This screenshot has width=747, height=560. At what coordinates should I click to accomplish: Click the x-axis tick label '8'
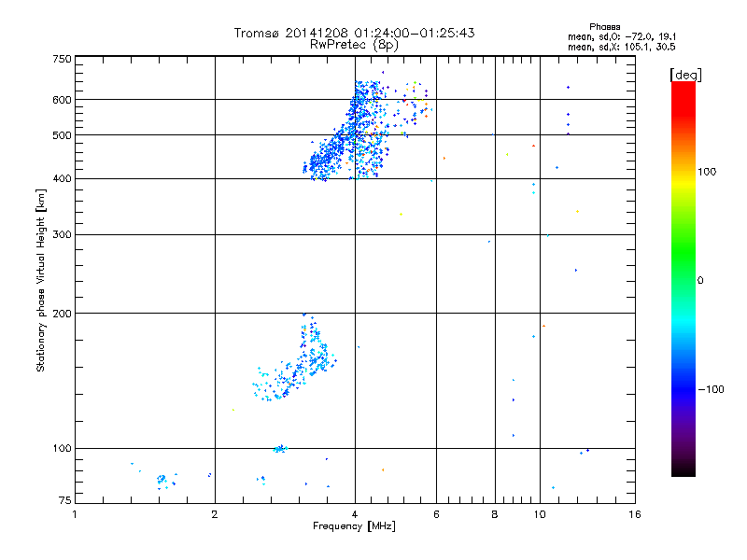pos(495,514)
